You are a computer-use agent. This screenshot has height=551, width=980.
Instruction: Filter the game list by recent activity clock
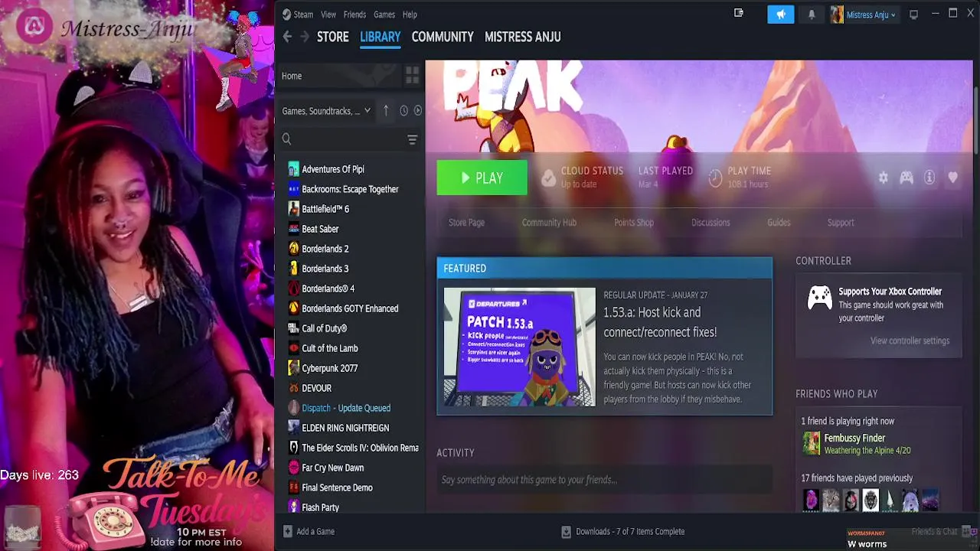tap(403, 111)
